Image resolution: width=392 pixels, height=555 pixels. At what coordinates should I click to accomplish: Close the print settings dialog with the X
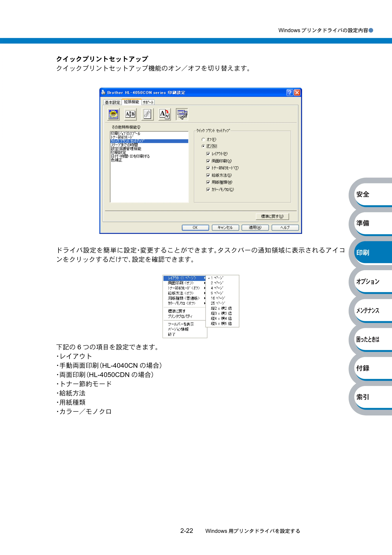(x=297, y=93)
